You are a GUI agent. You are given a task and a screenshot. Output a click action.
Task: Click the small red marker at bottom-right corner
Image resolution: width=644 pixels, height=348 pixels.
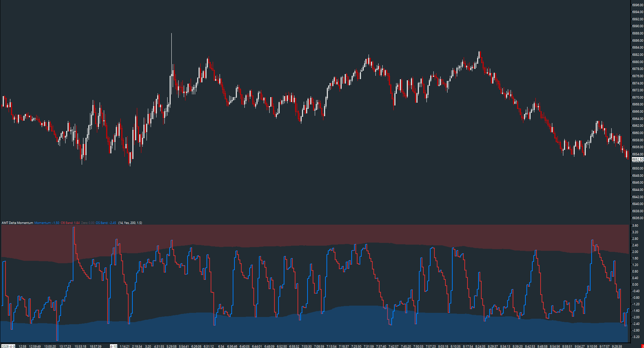[x=642, y=346]
